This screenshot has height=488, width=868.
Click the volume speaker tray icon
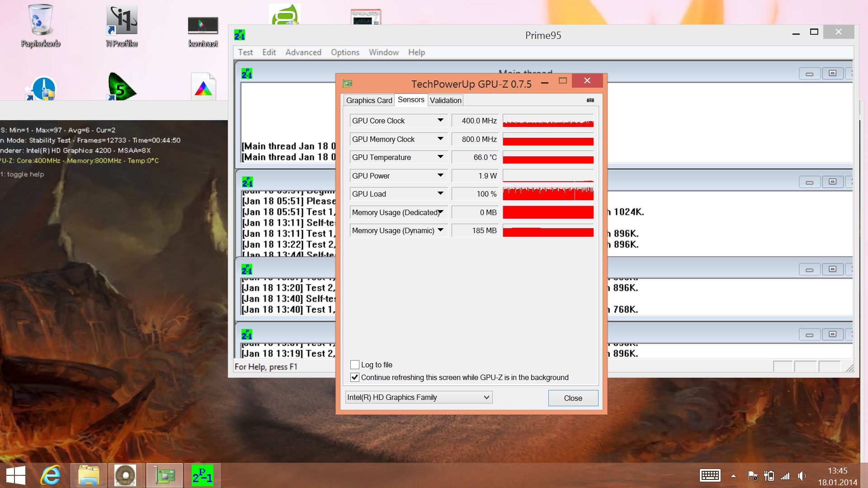pos(802,475)
